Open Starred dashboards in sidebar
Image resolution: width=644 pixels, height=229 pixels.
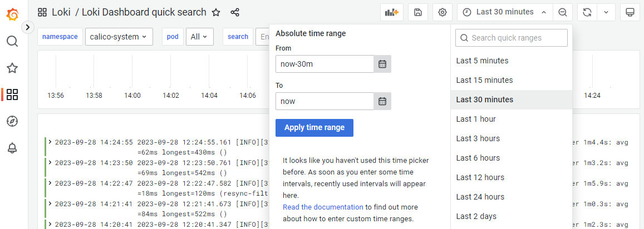click(12, 68)
